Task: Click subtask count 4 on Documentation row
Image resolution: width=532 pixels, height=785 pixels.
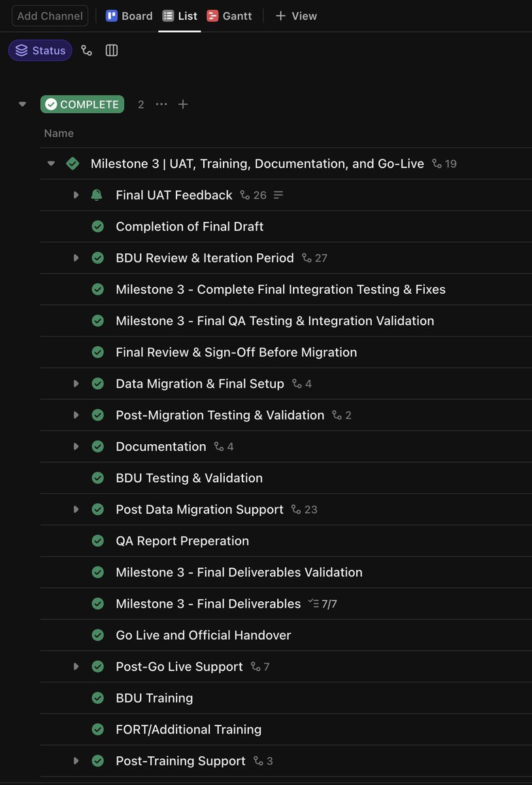Action: tap(224, 446)
